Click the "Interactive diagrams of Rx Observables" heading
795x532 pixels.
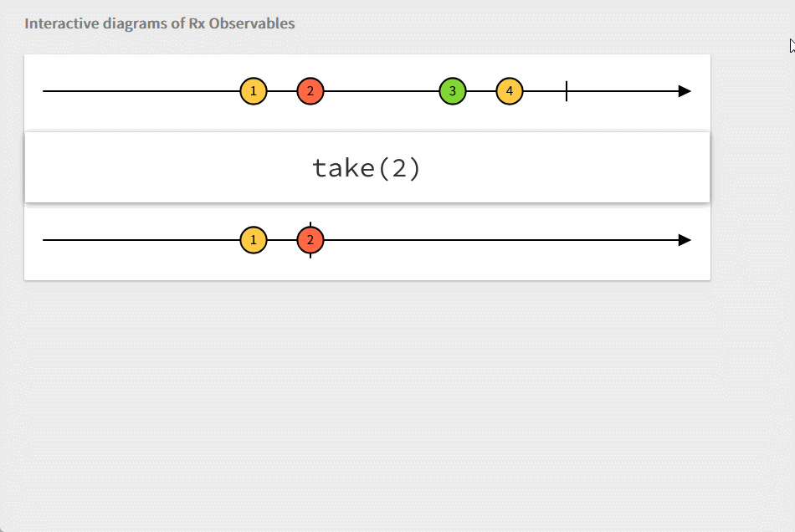160,23
